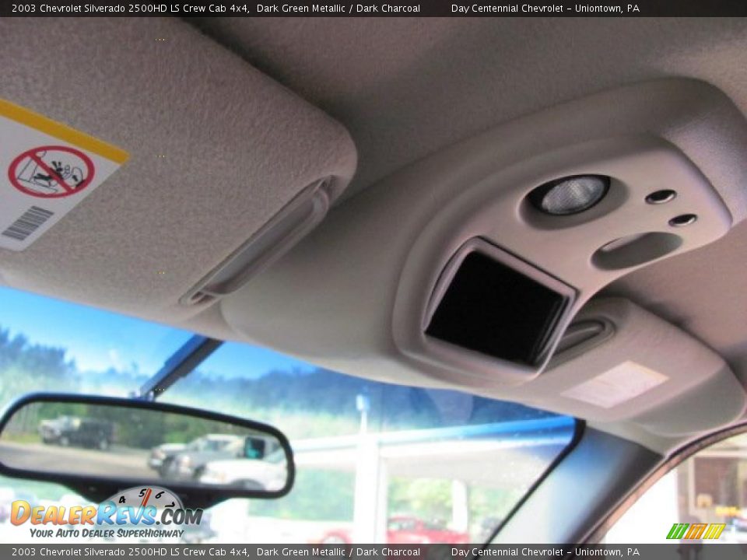Viewport: 747px width, 560px height.
Task: Click 'Your Auto Dealer SuperHighway' tagline
Action: click(x=107, y=533)
